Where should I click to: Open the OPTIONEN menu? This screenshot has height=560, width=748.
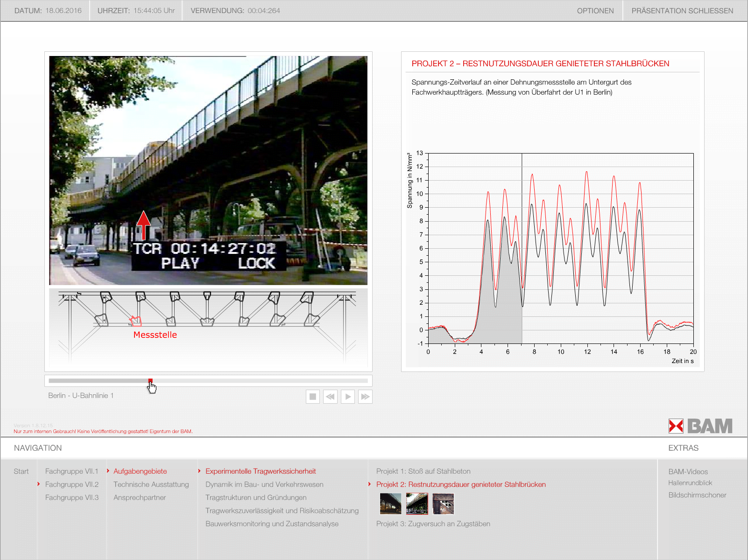595,11
